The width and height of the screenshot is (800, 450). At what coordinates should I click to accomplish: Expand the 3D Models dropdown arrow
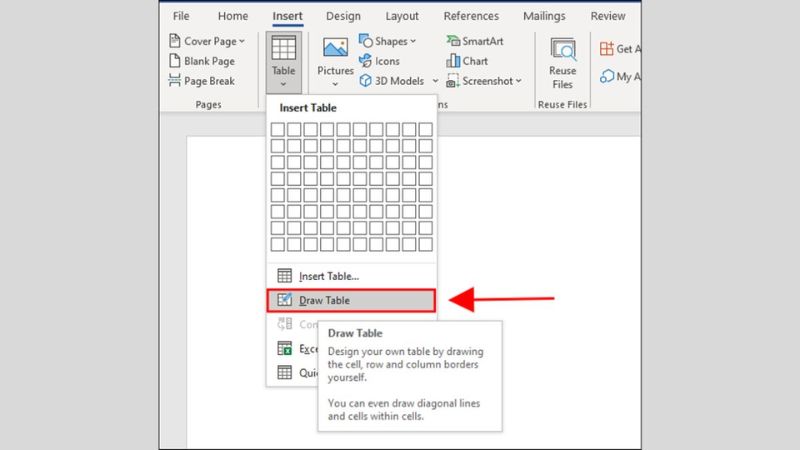click(435, 81)
